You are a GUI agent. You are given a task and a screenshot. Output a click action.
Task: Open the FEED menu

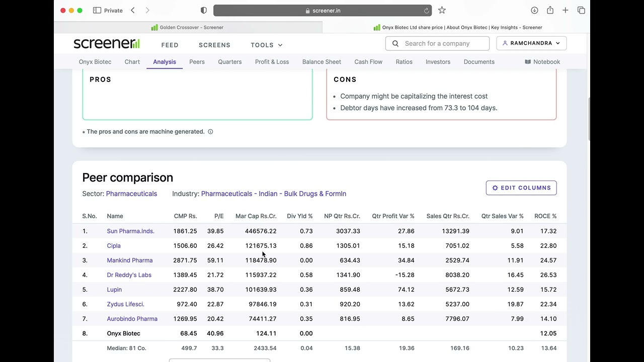pyautogui.click(x=170, y=45)
